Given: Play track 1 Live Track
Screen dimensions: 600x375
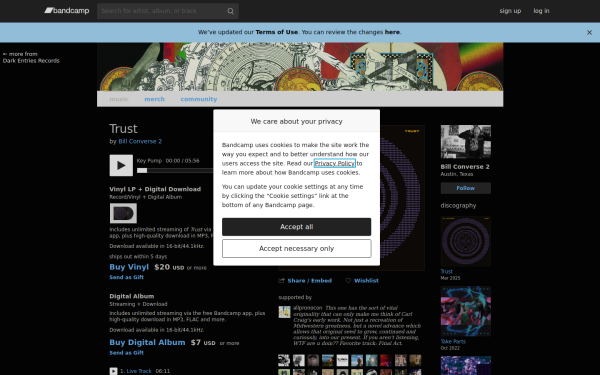Looking at the screenshot, I should pos(113,371).
